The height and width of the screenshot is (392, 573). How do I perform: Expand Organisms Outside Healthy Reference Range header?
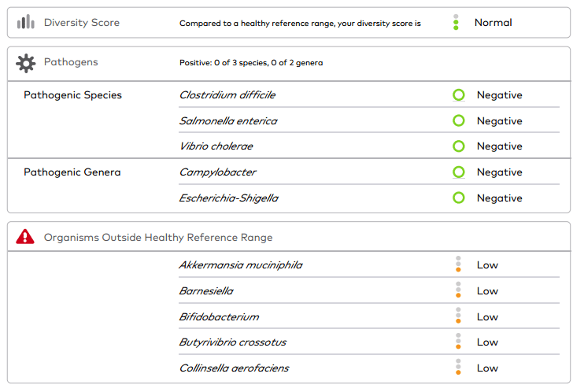tap(158, 237)
